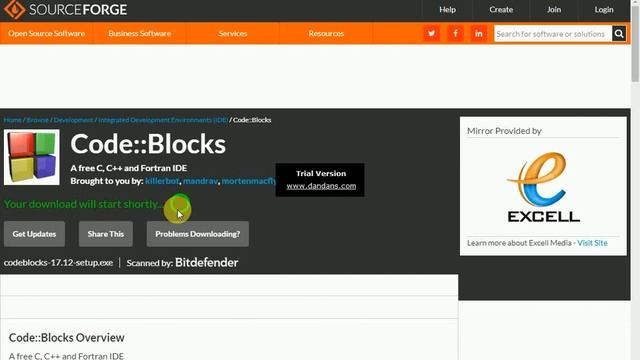
Task: Click the Problems Downloading? button
Action: [198, 234]
